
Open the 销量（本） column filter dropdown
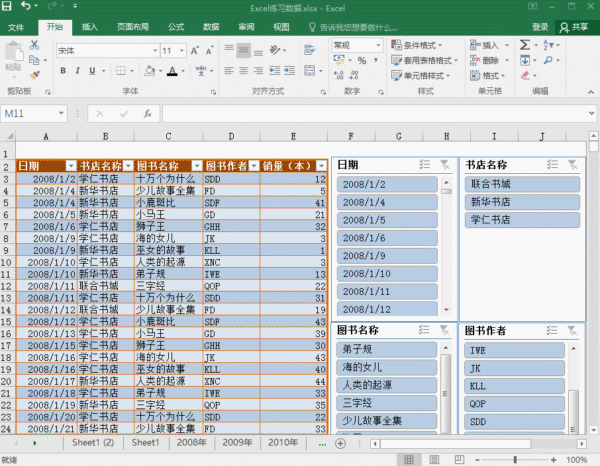coord(321,166)
